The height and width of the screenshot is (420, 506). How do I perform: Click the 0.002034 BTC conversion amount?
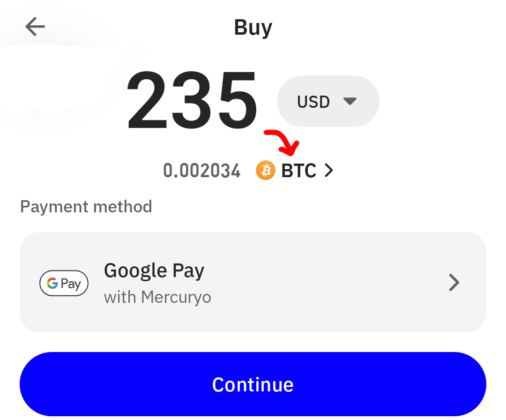(201, 171)
